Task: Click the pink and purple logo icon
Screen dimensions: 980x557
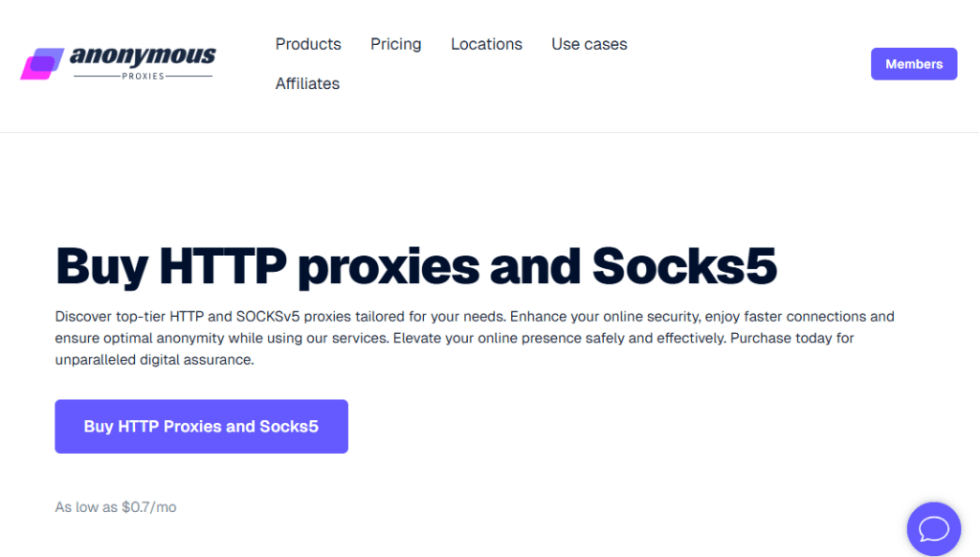Action: coord(42,64)
